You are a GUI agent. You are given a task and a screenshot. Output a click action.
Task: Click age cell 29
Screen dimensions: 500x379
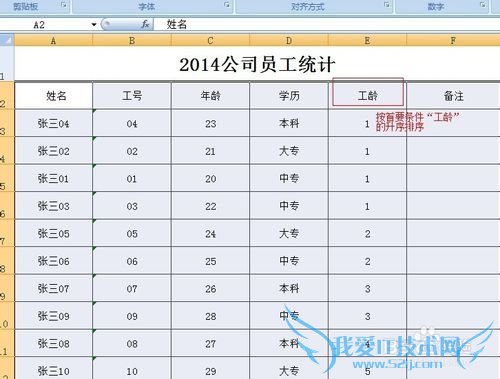tap(210, 368)
